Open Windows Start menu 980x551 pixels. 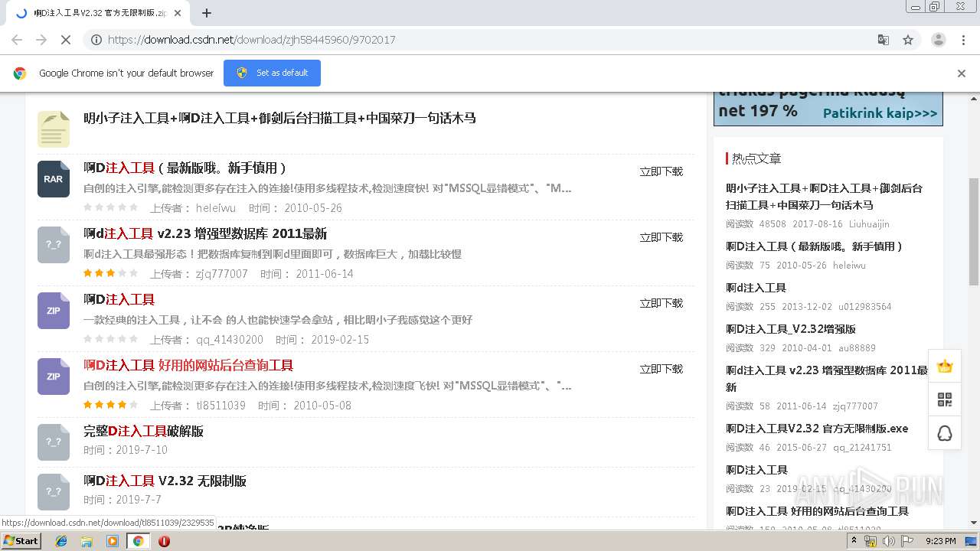tap(21, 541)
